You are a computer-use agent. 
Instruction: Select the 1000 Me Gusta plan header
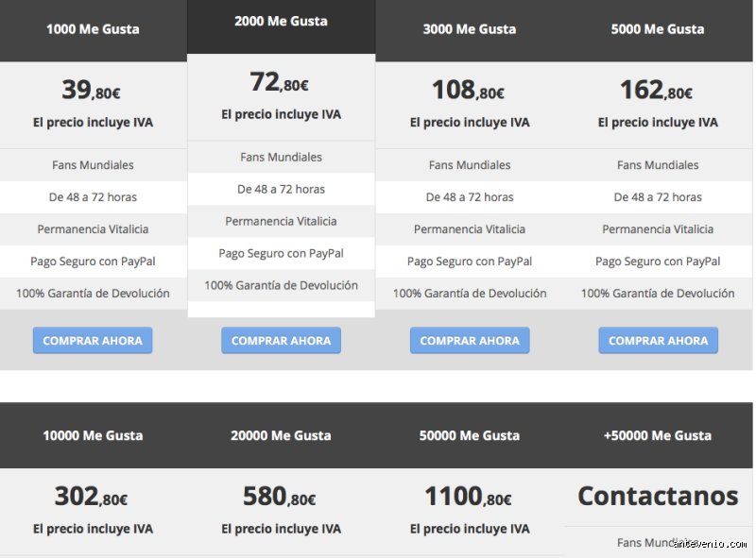tap(93, 29)
